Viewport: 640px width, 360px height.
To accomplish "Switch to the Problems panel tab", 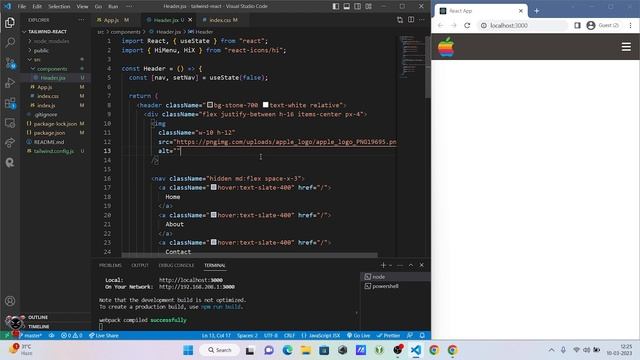I will [110, 265].
